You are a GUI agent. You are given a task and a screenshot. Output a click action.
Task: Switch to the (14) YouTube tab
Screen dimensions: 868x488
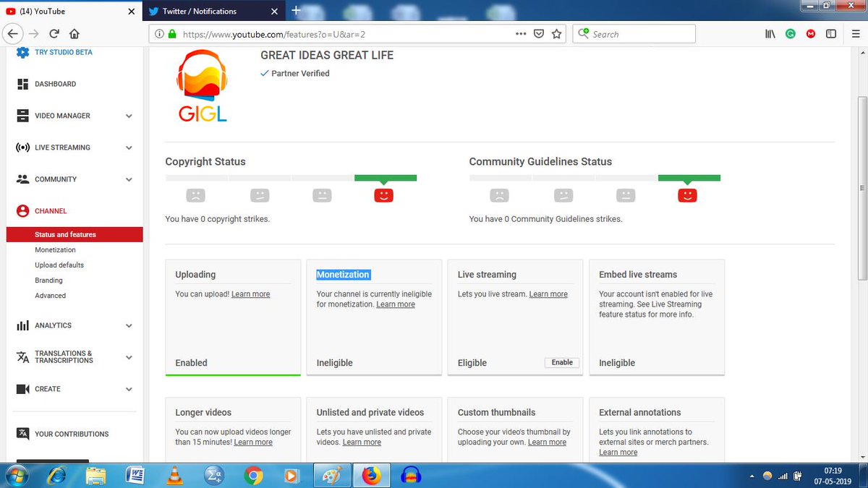click(x=71, y=12)
